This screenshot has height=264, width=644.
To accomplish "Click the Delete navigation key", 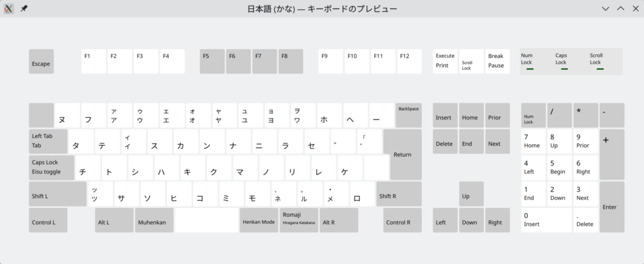I will [x=445, y=142].
